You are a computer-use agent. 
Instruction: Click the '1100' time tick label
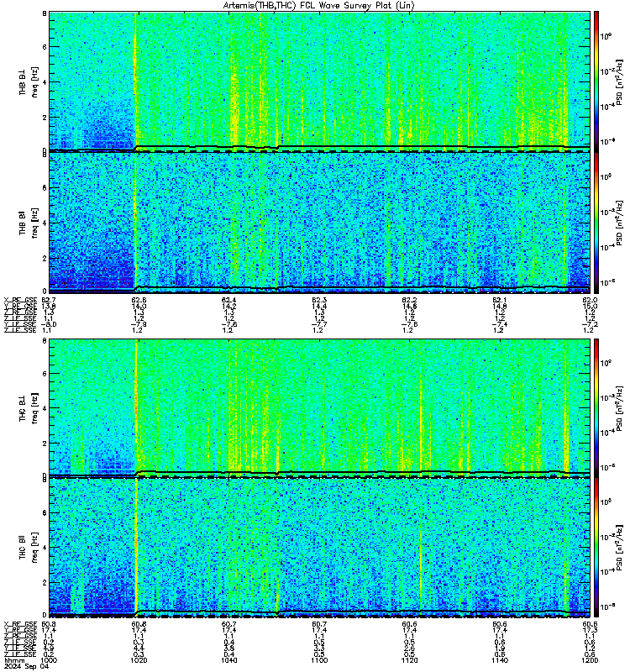319,660
